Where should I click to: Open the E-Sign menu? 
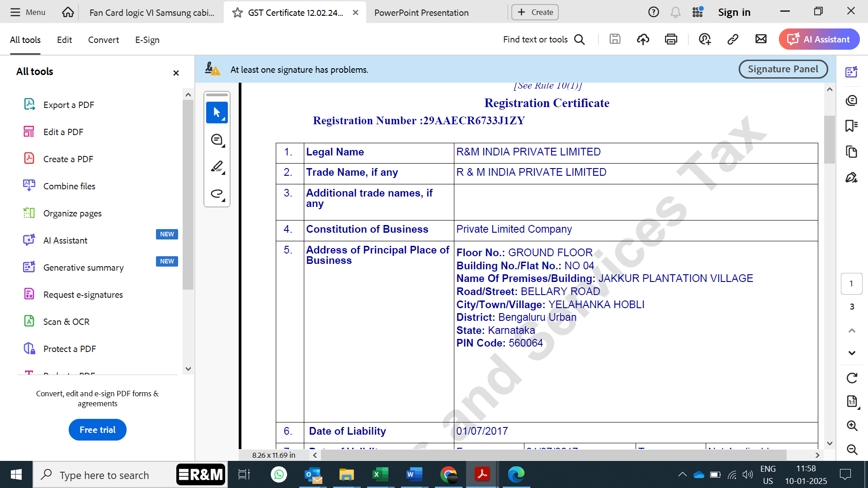147,40
